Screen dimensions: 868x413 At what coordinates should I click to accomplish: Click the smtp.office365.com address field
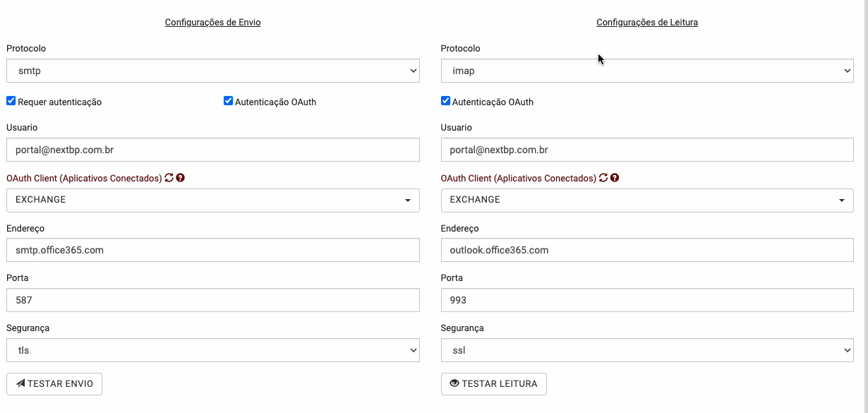(x=212, y=250)
